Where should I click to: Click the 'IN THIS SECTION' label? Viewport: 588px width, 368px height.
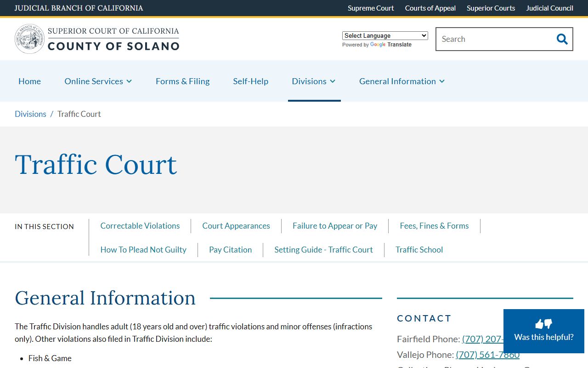pyautogui.click(x=44, y=227)
